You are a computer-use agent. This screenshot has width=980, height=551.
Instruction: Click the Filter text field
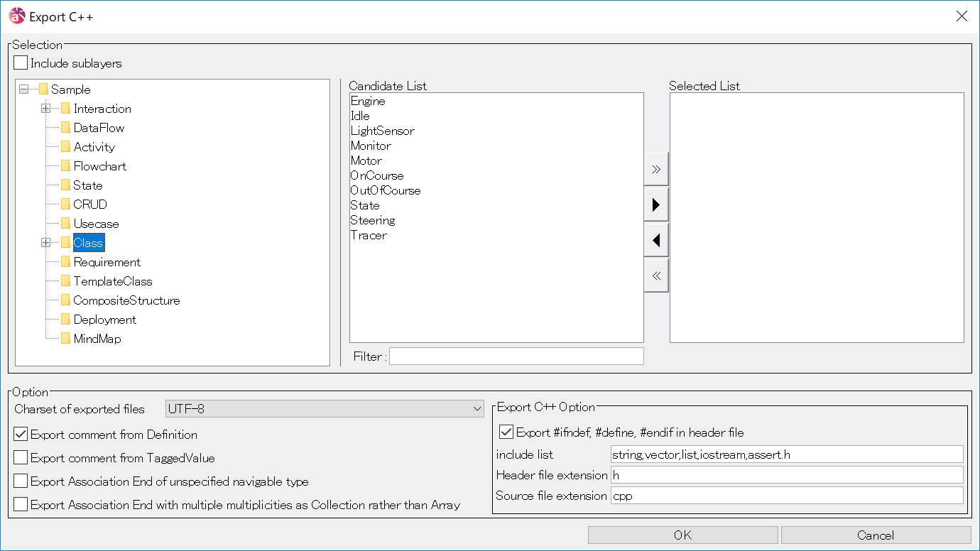coord(516,356)
